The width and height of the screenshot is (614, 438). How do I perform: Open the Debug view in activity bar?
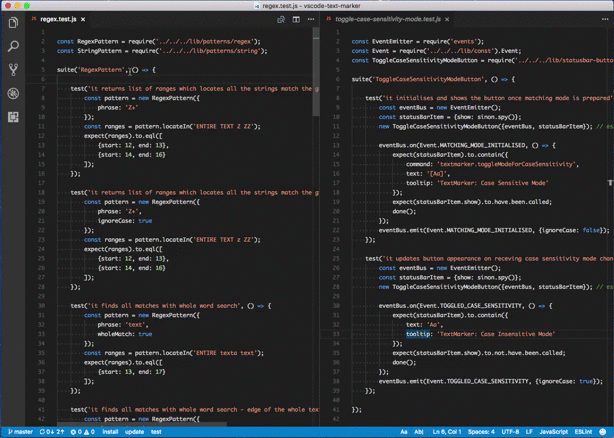tap(13, 94)
